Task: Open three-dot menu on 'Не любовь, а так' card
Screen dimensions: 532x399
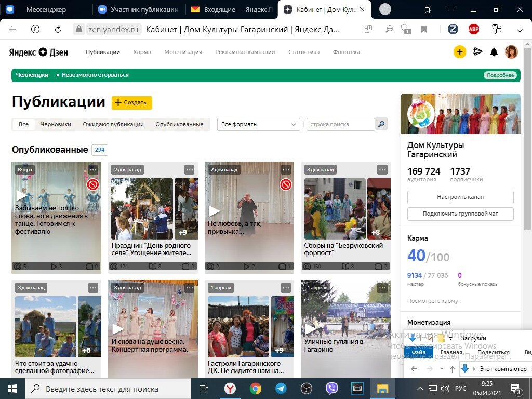Action: click(286, 169)
